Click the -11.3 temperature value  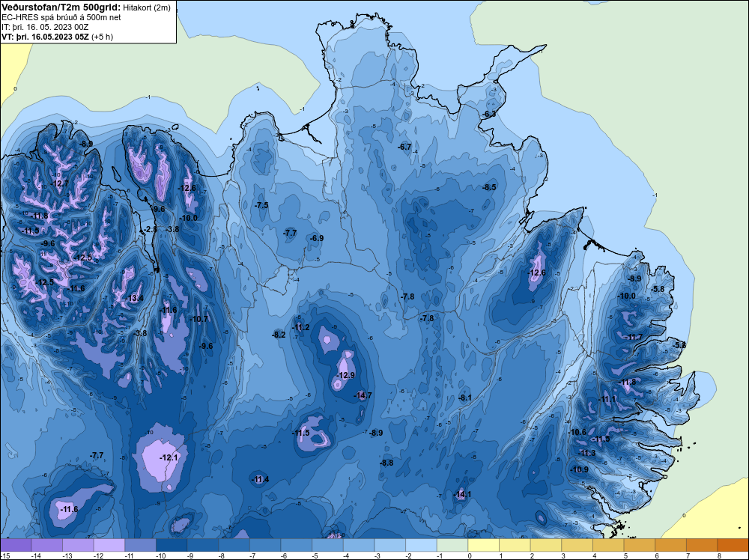587,453
